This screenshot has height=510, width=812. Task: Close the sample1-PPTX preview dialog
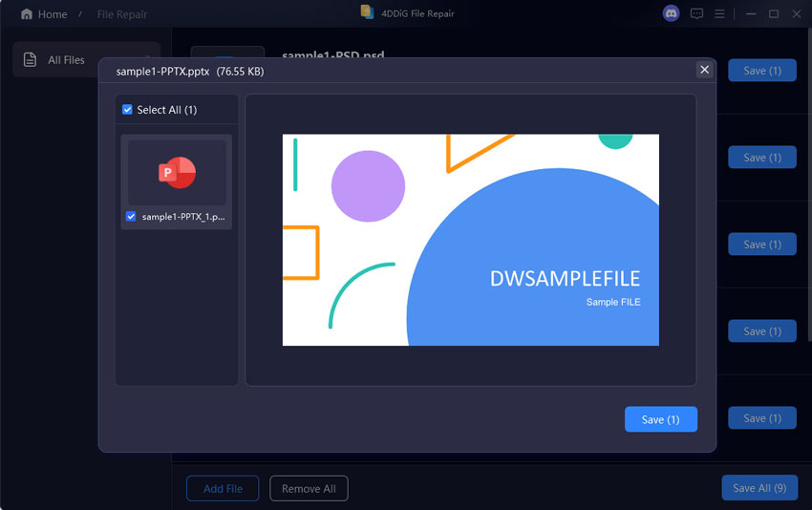(704, 70)
